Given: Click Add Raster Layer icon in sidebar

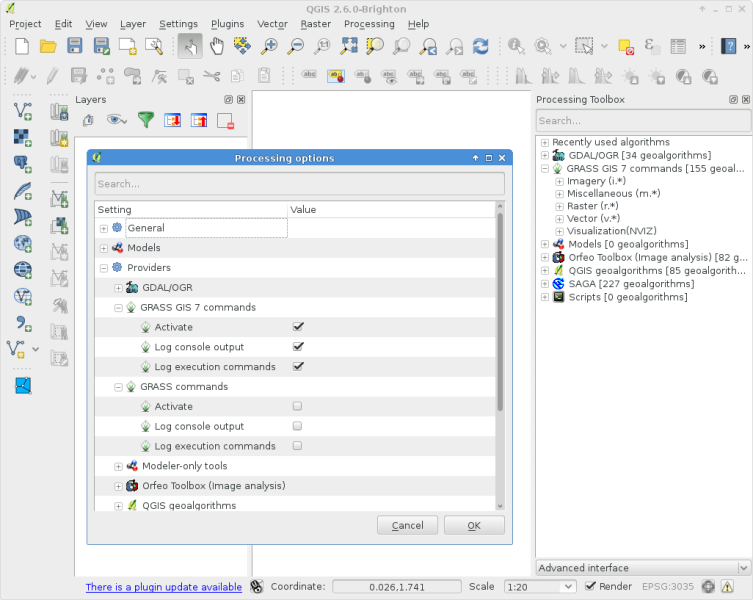Looking at the screenshot, I should click(x=22, y=138).
